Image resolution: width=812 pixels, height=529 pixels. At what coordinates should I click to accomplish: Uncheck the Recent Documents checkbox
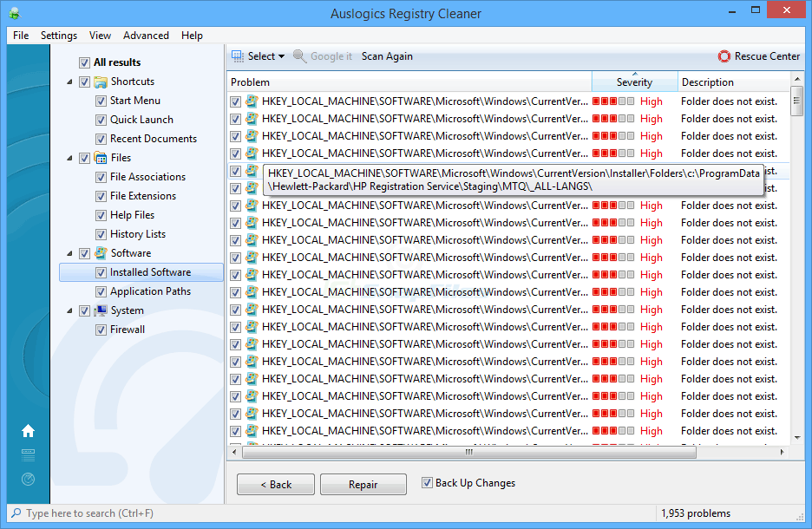[x=101, y=140]
